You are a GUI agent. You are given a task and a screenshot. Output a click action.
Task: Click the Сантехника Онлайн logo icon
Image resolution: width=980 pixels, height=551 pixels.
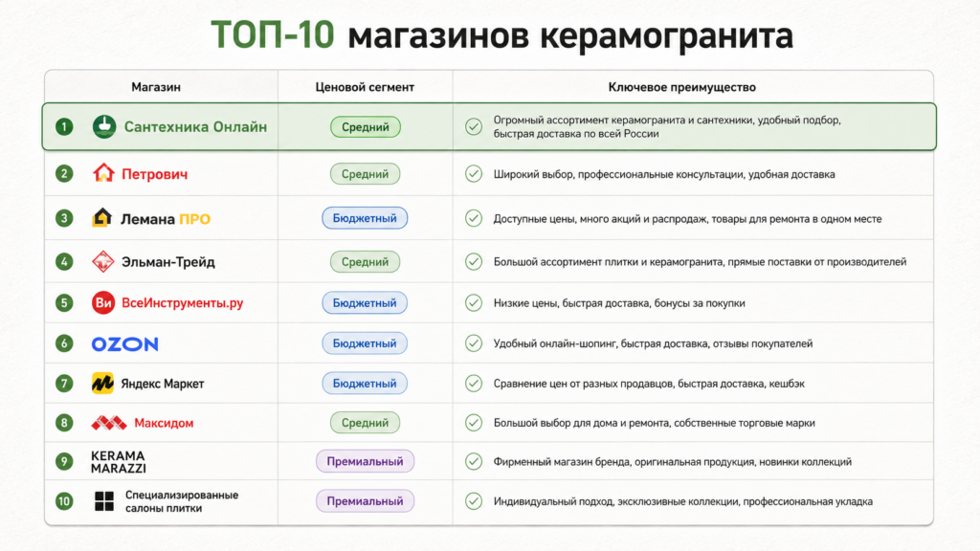pos(104,127)
